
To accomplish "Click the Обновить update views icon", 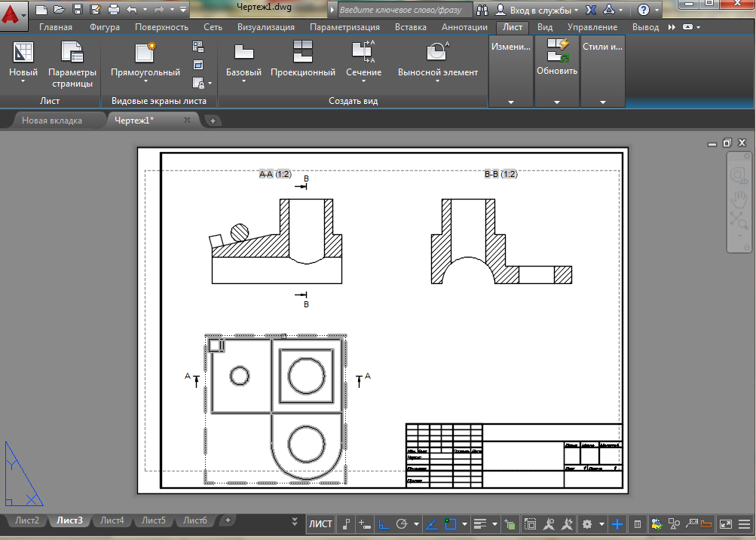I will click(557, 50).
